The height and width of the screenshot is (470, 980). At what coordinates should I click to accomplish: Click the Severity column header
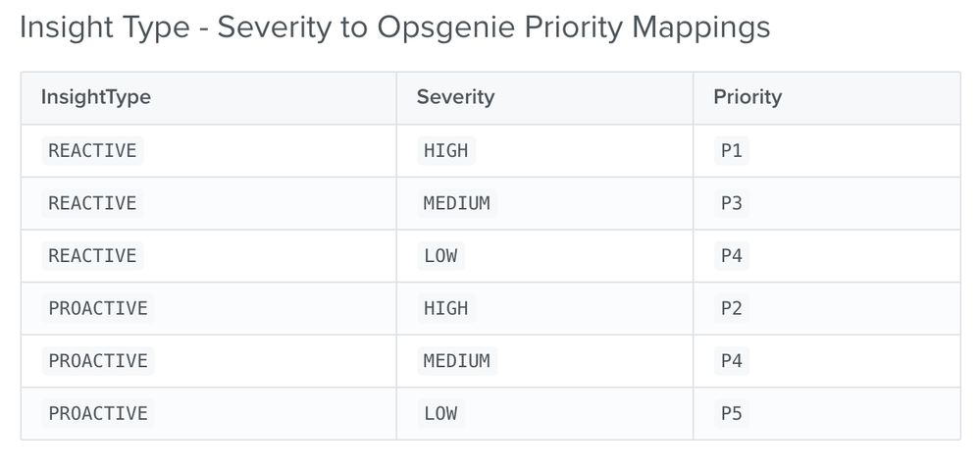[x=455, y=97]
